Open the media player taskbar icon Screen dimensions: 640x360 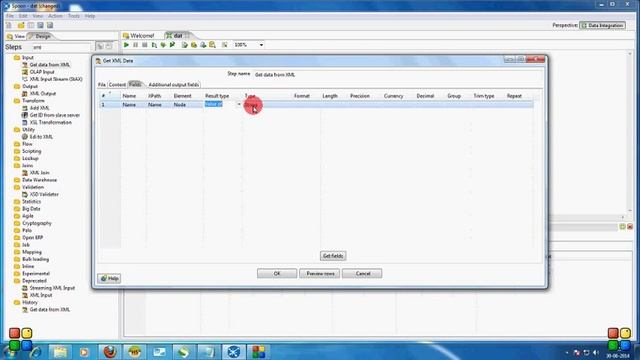[x=84, y=351]
